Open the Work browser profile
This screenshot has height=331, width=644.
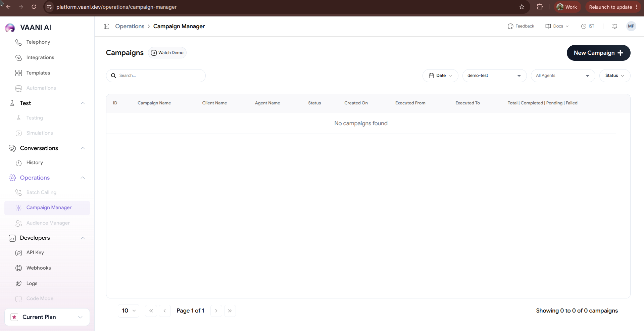click(567, 7)
